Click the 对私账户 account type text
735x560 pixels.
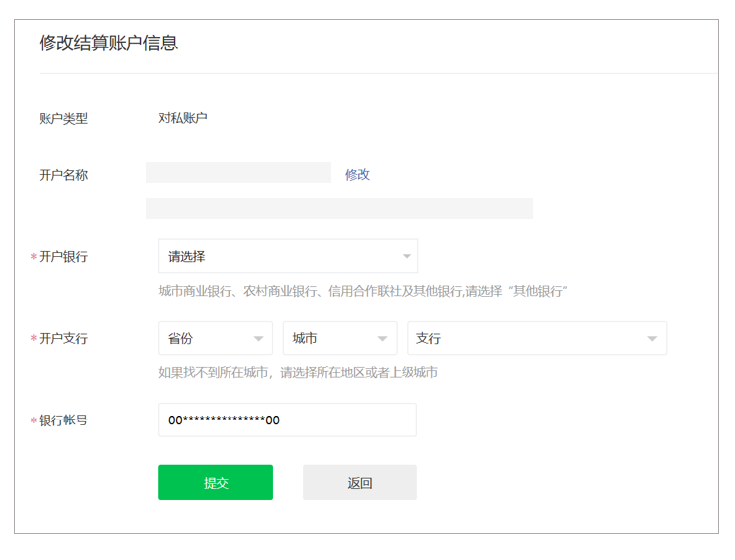click(x=183, y=118)
